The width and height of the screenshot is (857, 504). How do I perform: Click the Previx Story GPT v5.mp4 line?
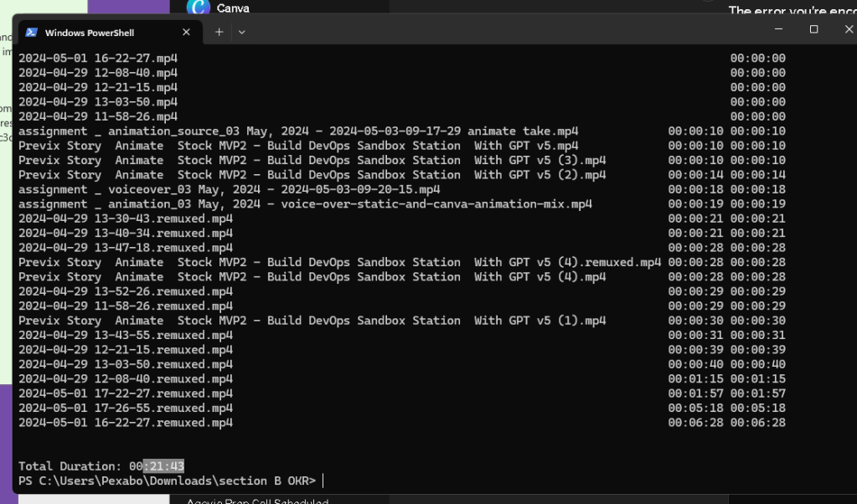pos(298,146)
